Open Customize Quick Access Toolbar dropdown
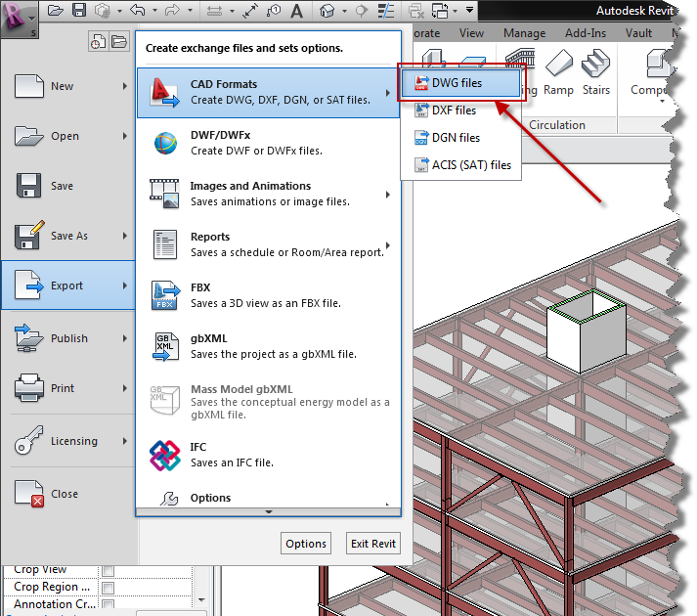Viewport: 697px width, 616px height. (x=469, y=10)
